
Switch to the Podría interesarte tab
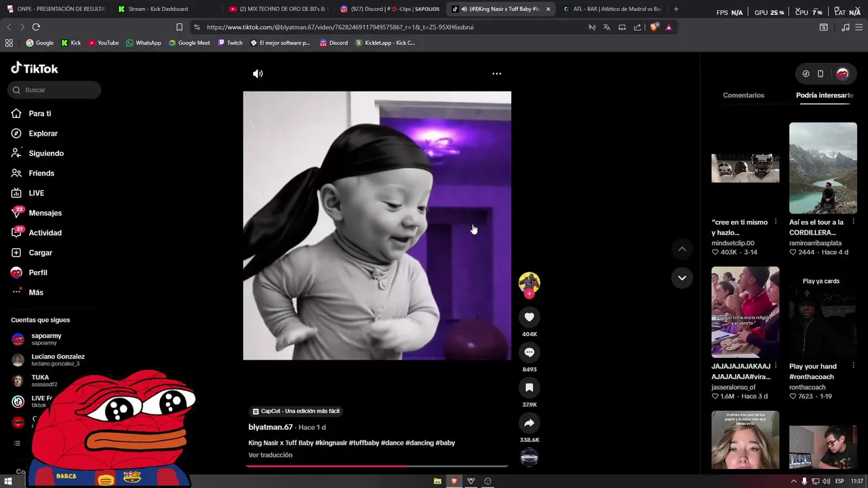pos(825,96)
